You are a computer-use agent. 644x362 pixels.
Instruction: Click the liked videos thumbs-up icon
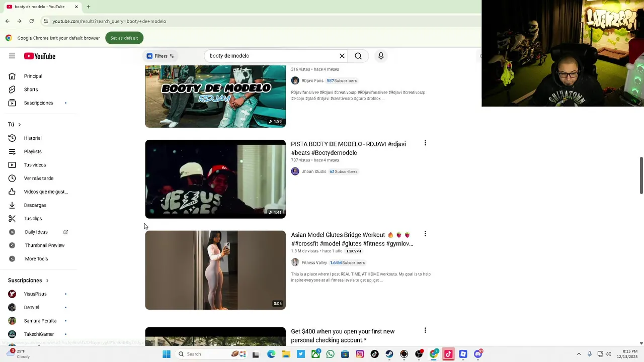[12, 192]
